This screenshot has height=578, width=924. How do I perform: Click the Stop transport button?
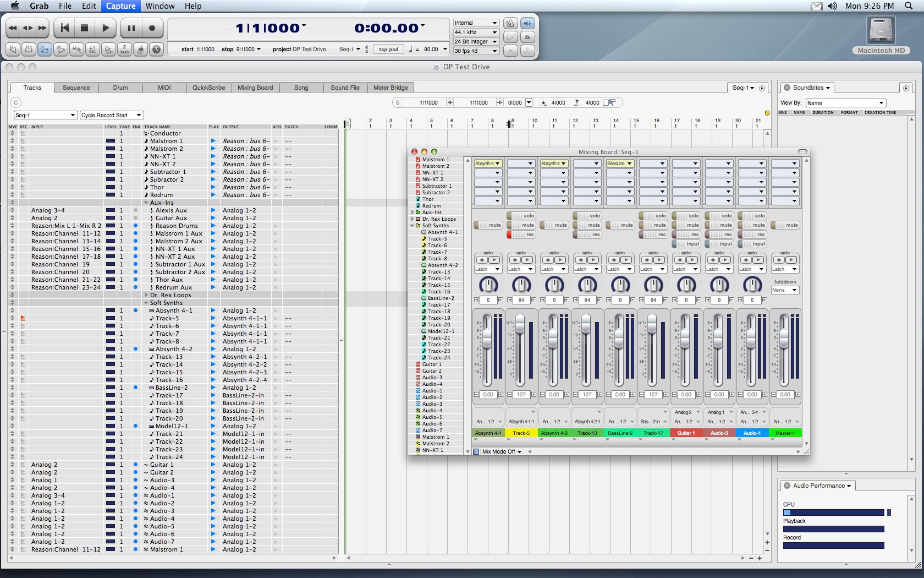(x=85, y=28)
